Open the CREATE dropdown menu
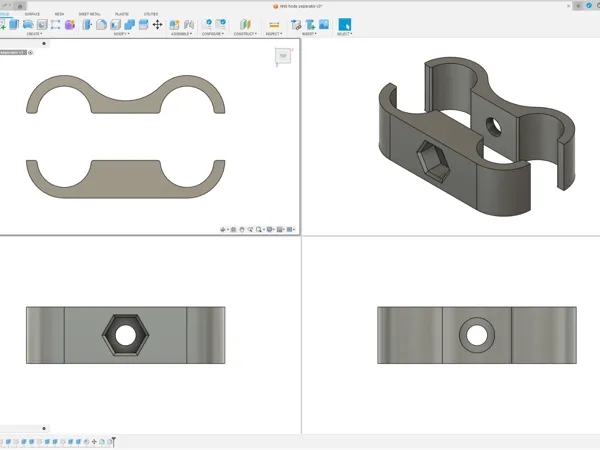This screenshot has width=600, height=450. (34, 34)
